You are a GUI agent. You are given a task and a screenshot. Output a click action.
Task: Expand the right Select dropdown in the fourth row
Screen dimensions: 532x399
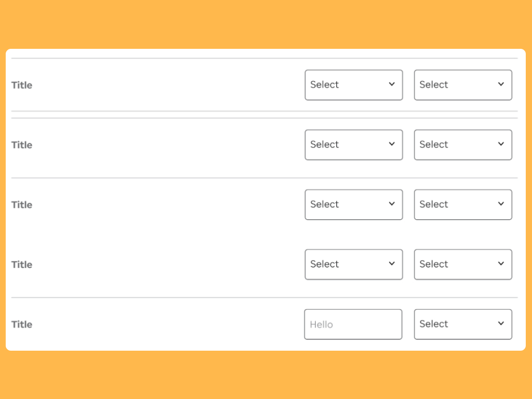(x=462, y=264)
